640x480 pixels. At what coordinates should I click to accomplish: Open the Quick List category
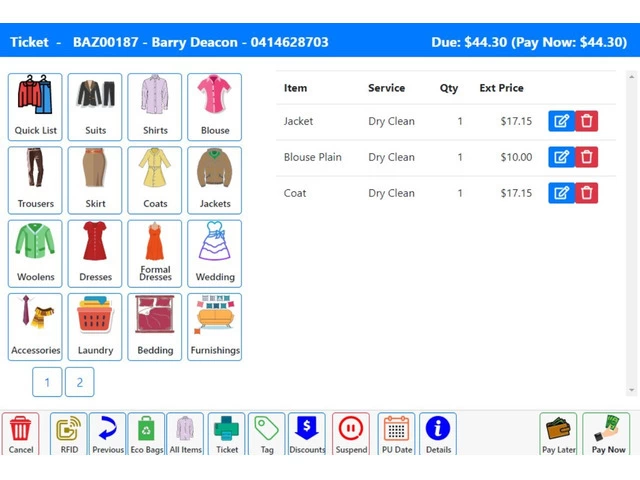pos(35,106)
